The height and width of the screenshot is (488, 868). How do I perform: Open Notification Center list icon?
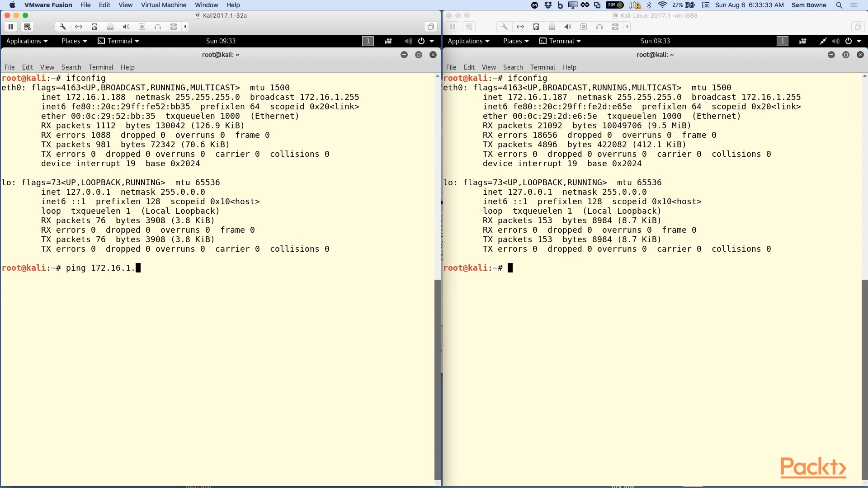[854, 5]
